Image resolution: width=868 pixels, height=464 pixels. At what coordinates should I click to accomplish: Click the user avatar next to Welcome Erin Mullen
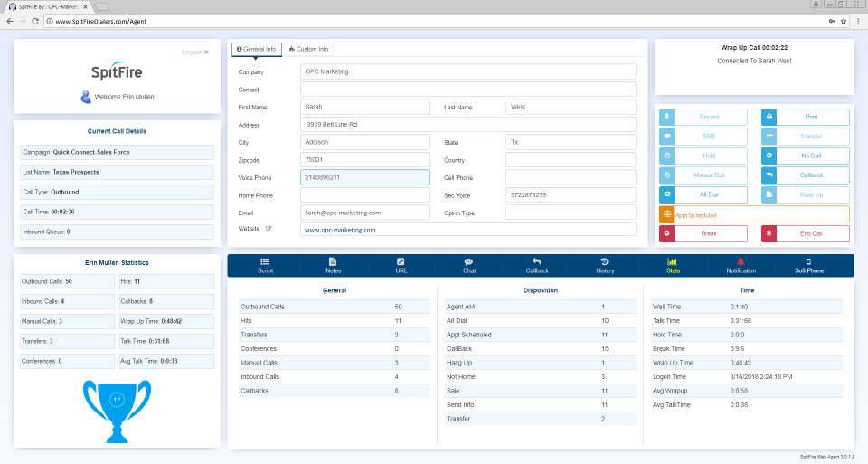86,97
